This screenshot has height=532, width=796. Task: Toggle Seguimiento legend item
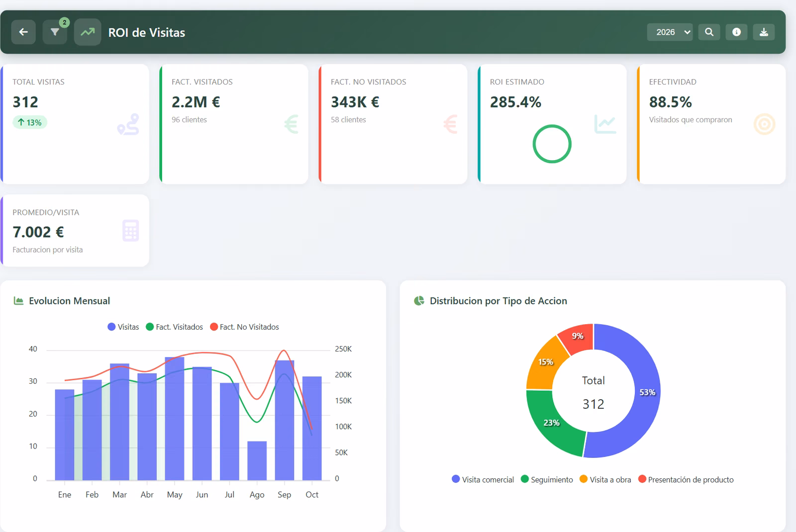(x=547, y=480)
